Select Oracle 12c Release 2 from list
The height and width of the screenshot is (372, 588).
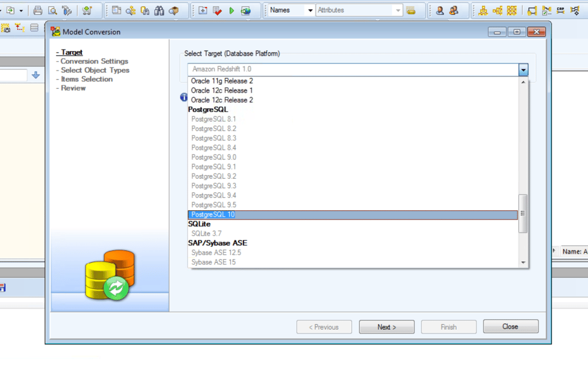(353, 100)
